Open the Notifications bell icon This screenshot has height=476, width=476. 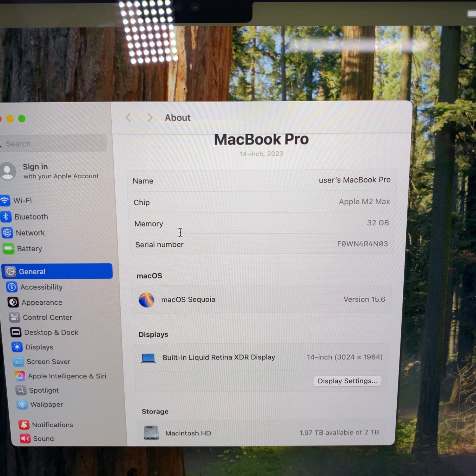[x=24, y=425]
